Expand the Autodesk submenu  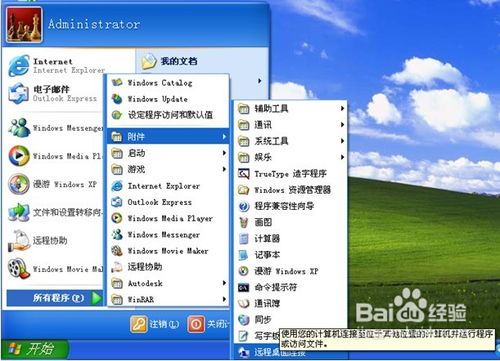168,283
